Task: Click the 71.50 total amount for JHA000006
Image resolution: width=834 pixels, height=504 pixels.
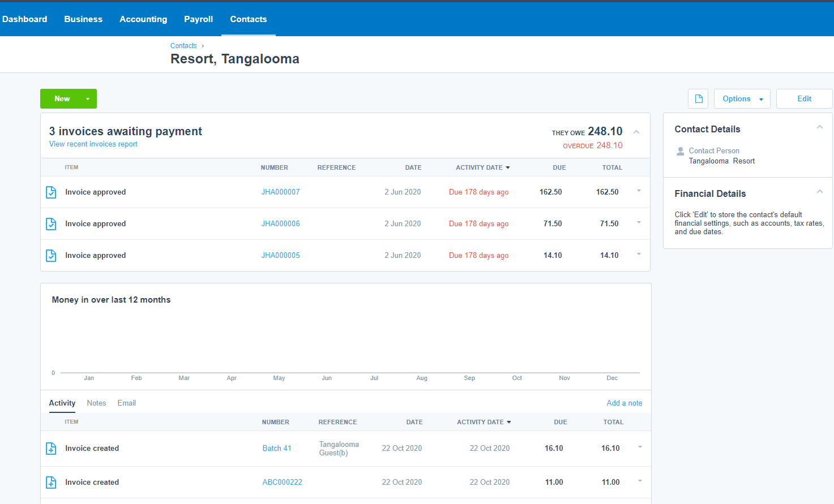Action: click(609, 224)
